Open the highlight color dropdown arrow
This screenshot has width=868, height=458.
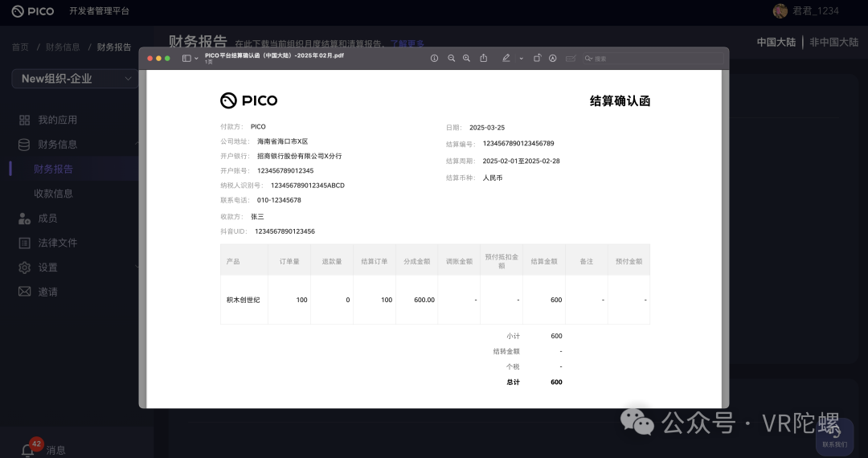click(521, 58)
